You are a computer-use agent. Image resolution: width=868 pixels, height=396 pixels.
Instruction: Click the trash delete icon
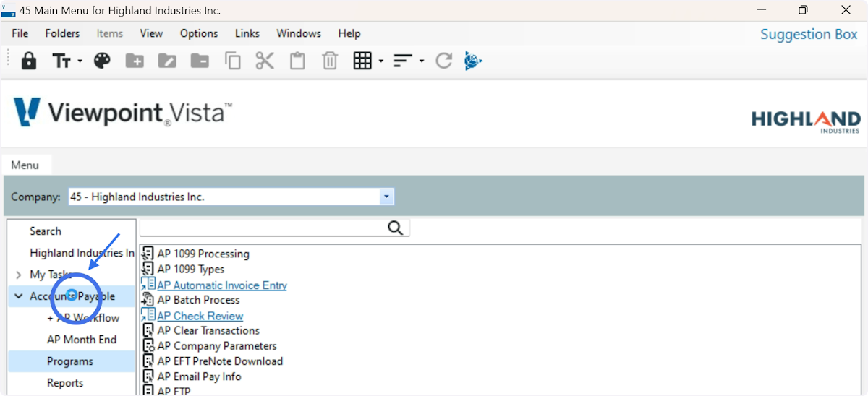click(330, 61)
